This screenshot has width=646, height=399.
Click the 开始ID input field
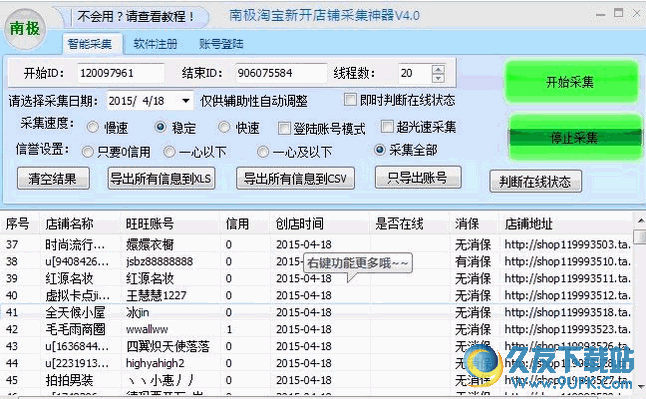[x=121, y=73]
